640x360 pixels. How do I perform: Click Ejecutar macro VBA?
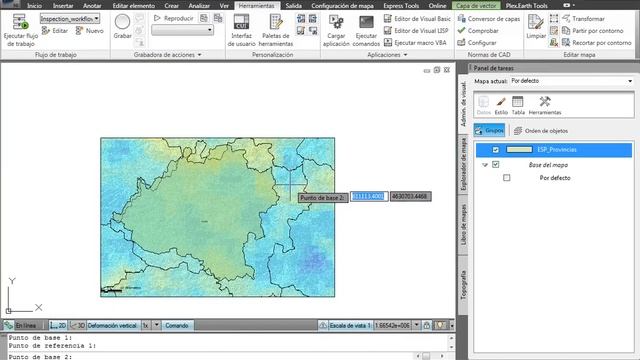click(415, 42)
